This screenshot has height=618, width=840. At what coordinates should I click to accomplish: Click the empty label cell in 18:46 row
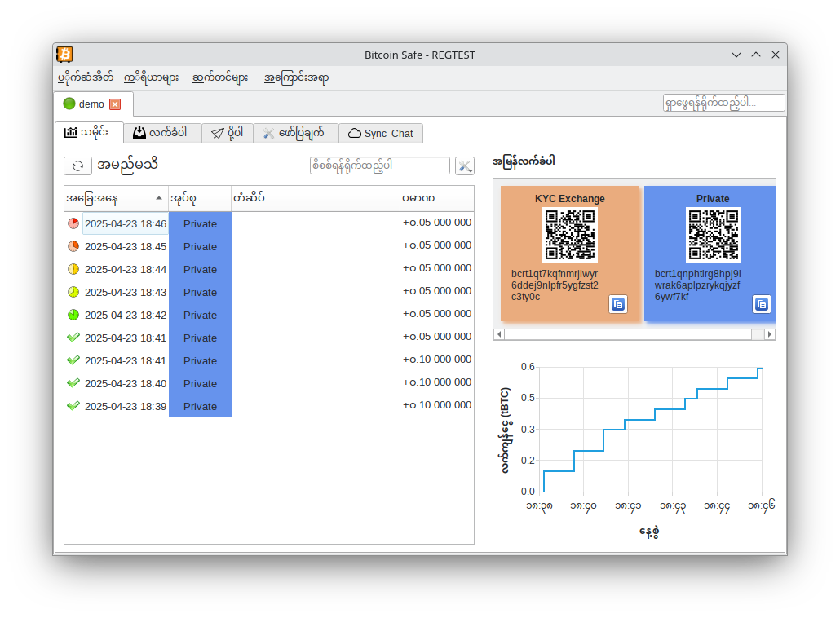(x=316, y=224)
